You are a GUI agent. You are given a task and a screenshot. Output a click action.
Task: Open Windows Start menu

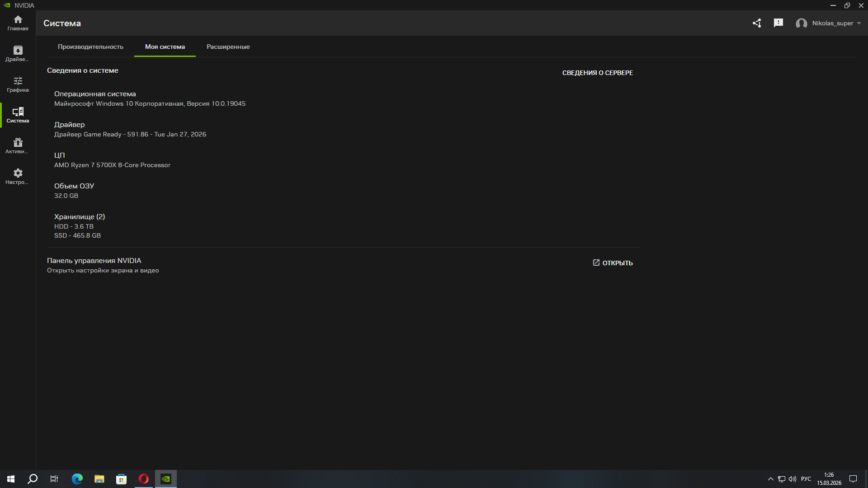point(11,479)
